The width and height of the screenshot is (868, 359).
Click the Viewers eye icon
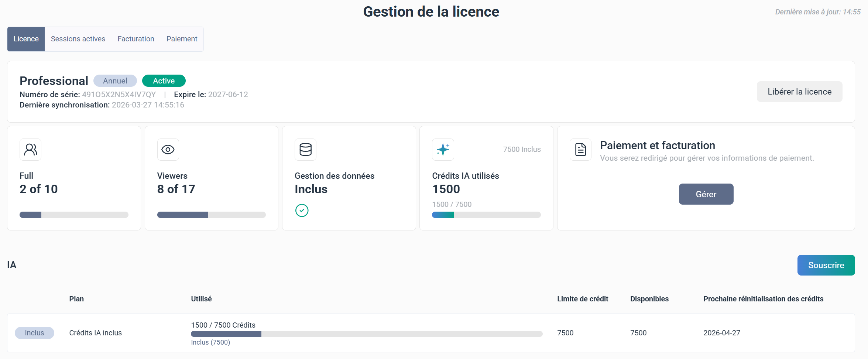168,150
